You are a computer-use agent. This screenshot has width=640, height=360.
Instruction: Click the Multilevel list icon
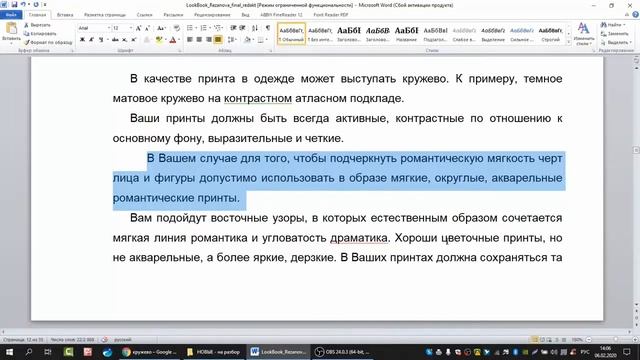coord(218,28)
